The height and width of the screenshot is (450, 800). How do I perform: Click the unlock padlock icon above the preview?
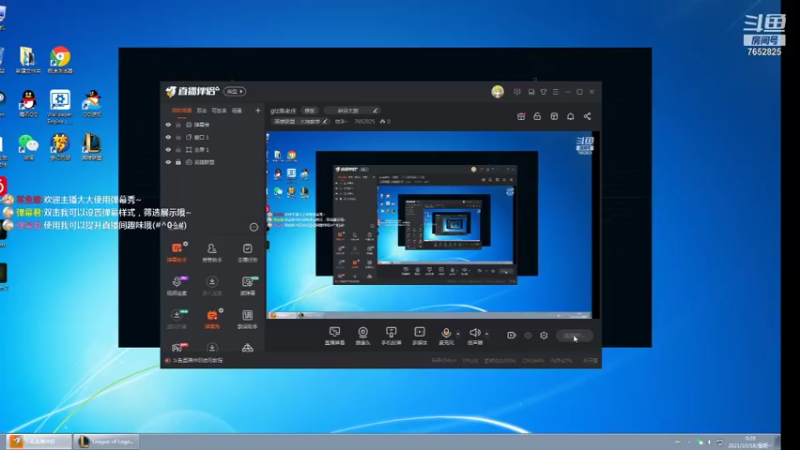(537, 116)
